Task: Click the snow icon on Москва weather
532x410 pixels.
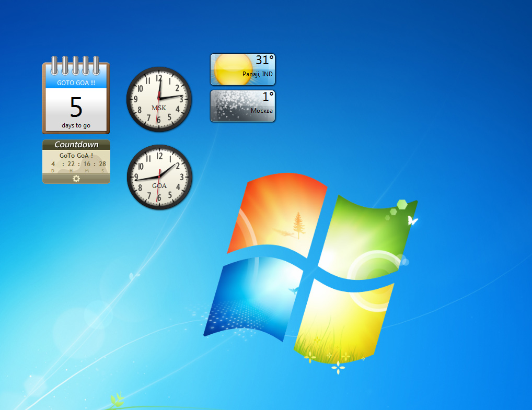Action: (x=230, y=106)
